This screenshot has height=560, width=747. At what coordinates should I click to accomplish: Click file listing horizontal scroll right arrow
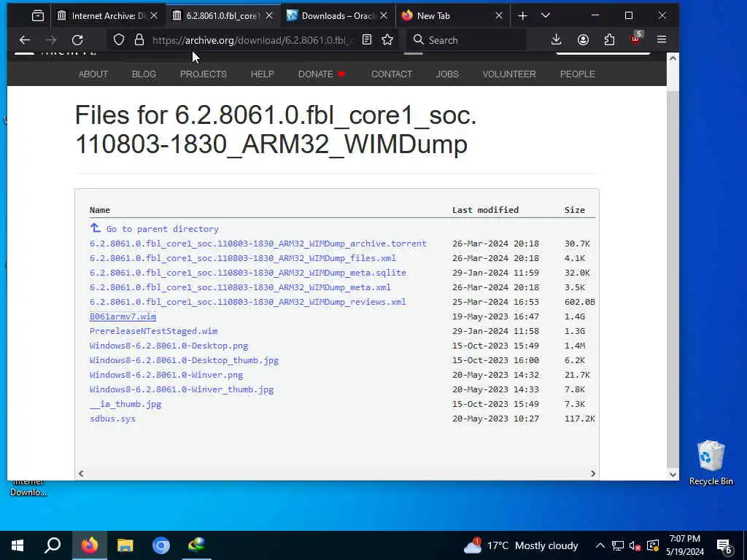(x=592, y=473)
